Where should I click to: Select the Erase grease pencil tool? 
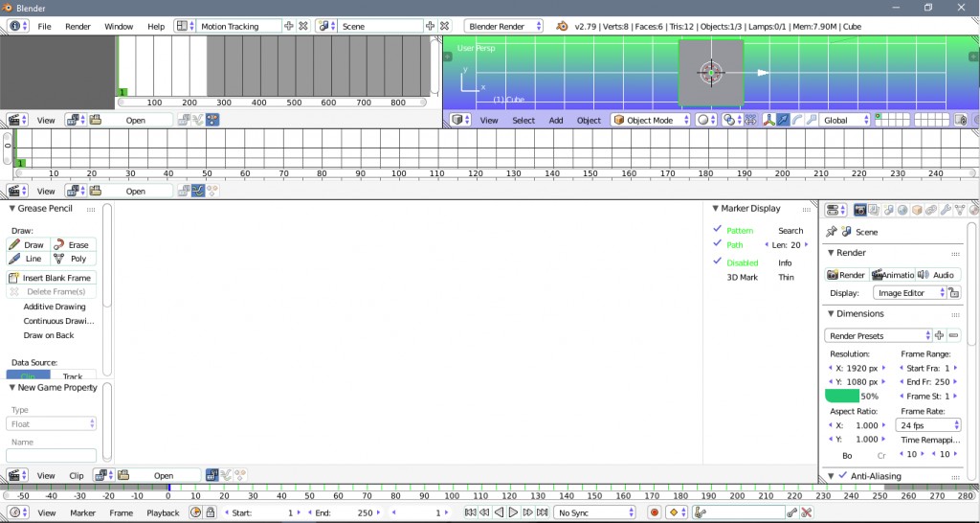[x=73, y=245]
